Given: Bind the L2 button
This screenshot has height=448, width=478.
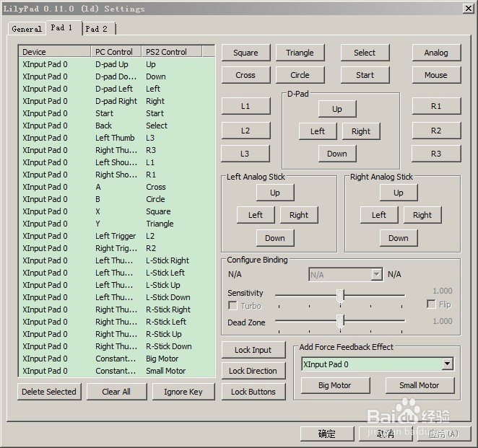Looking at the screenshot, I should click(x=245, y=131).
